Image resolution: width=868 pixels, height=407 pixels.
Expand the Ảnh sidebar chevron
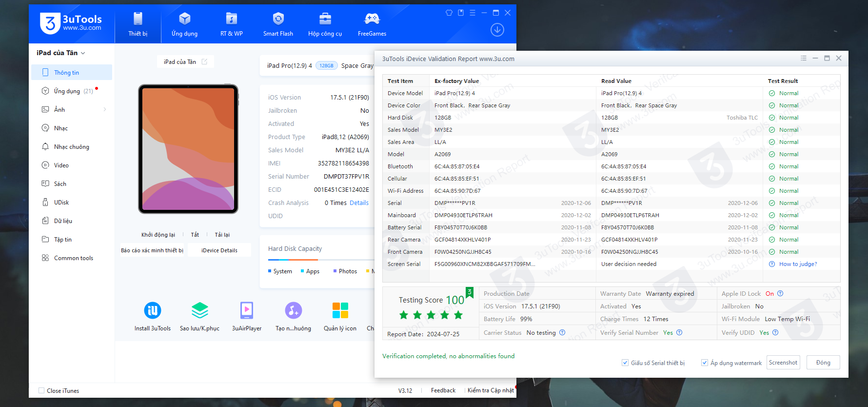point(105,109)
